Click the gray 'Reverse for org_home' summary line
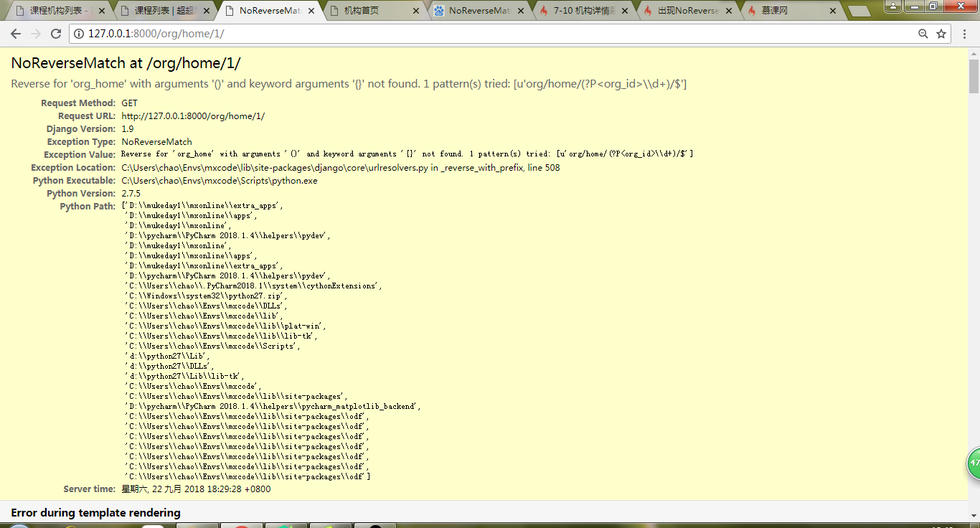The image size is (980, 528). 349,84
